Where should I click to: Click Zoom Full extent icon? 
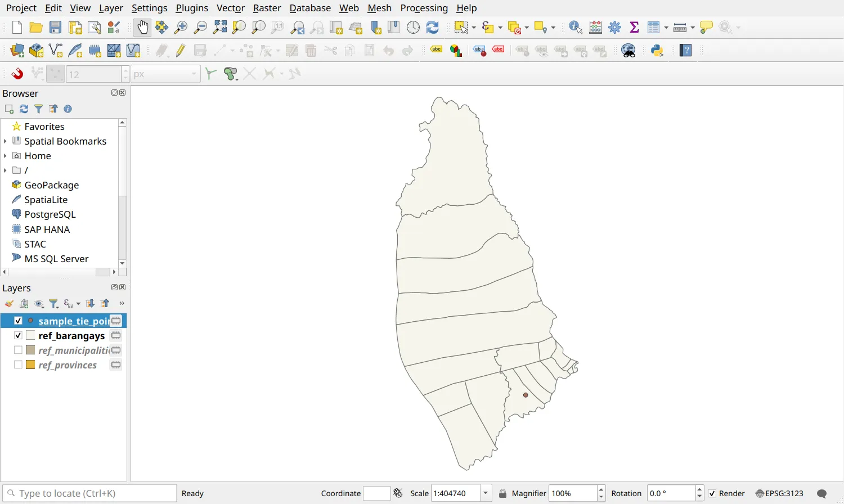pos(220,27)
